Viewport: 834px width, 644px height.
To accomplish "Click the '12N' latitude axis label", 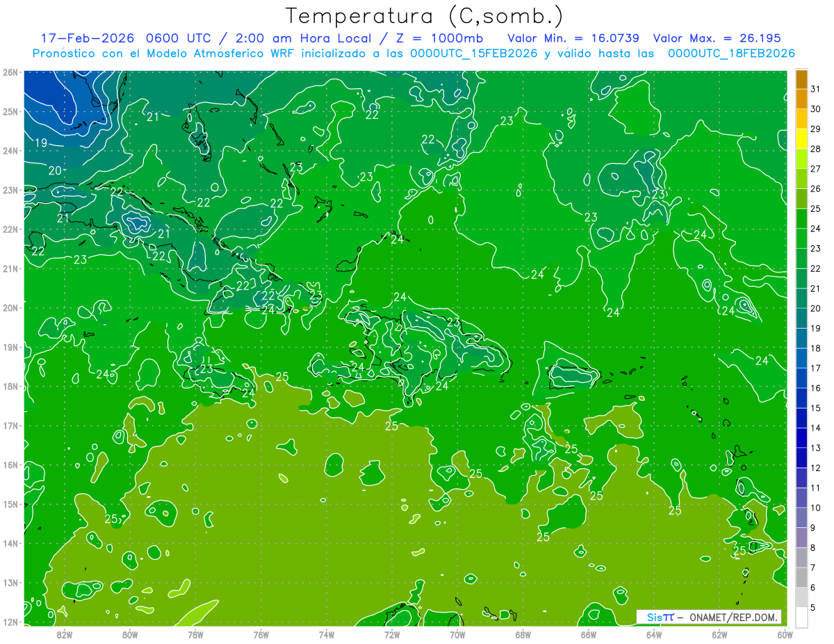I will (10, 622).
